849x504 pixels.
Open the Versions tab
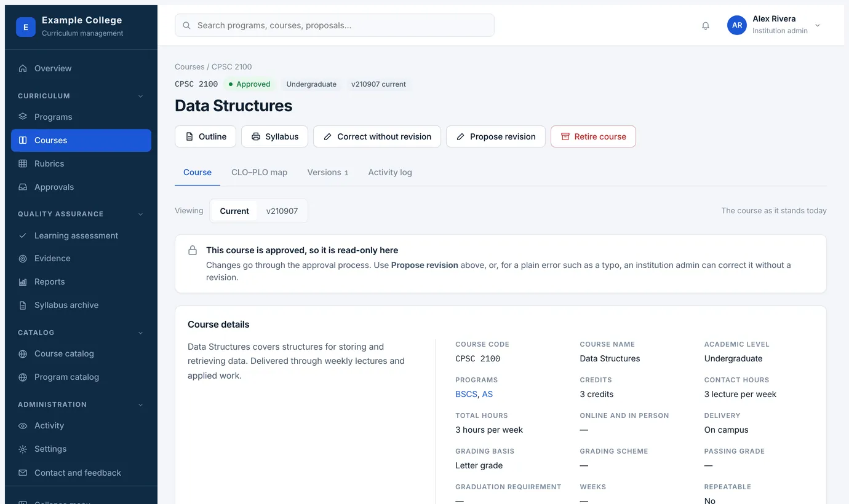(x=328, y=172)
